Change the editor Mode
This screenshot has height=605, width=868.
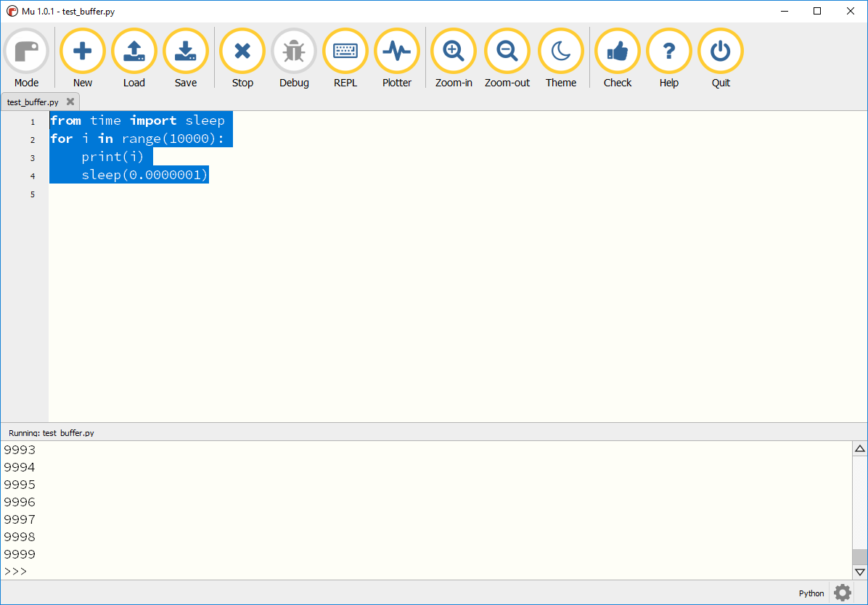click(x=26, y=51)
